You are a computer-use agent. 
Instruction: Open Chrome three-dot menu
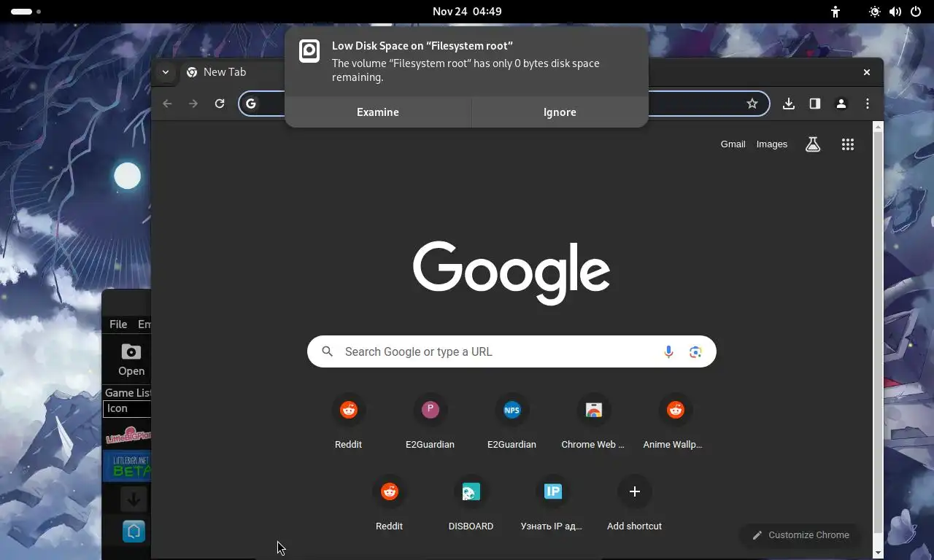click(868, 104)
